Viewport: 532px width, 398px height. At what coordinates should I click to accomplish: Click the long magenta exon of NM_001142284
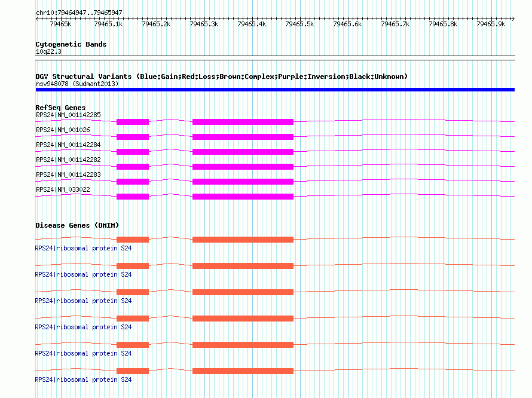click(x=243, y=152)
